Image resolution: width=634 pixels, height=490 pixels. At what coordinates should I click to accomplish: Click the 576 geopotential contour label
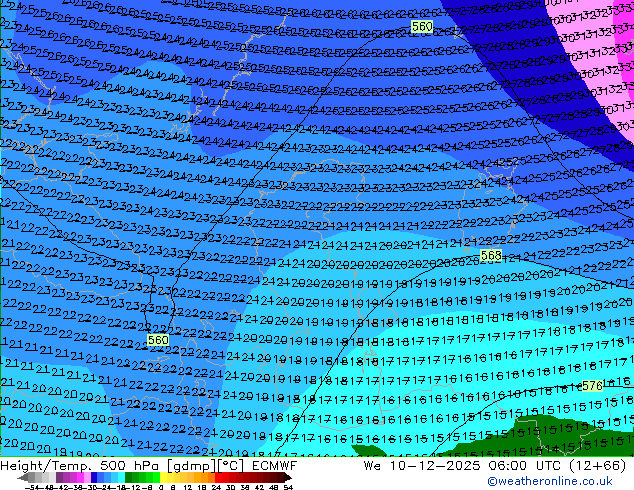592,386
